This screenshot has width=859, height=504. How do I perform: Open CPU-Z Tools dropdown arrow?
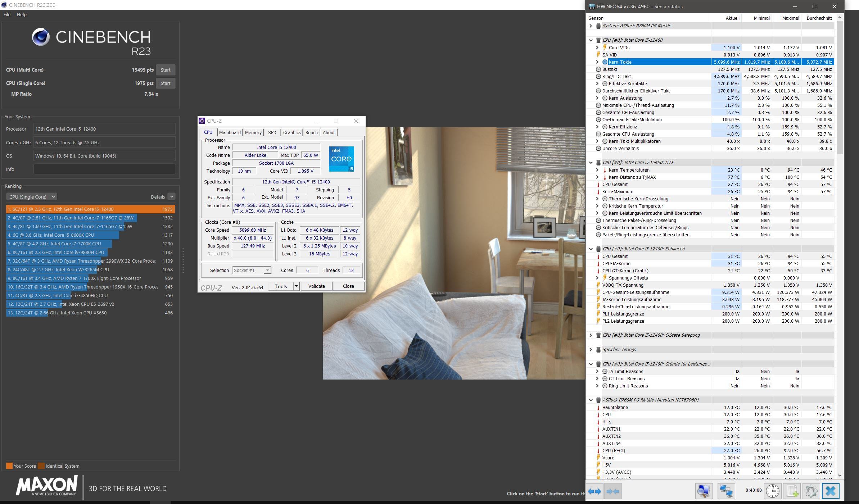point(296,286)
